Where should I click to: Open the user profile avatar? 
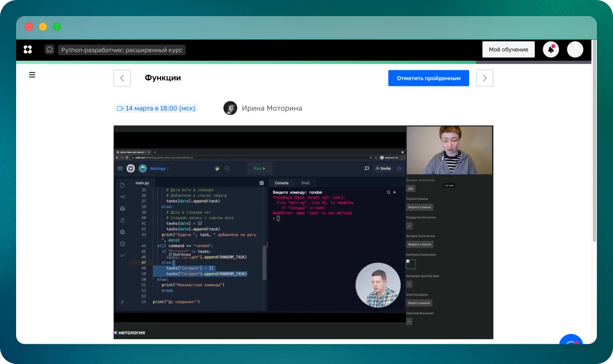tap(575, 49)
